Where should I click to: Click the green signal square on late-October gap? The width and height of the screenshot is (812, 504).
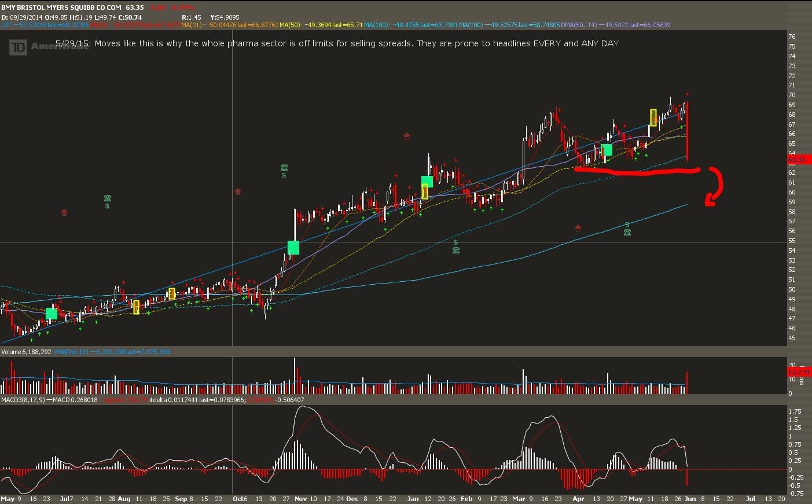pos(293,248)
